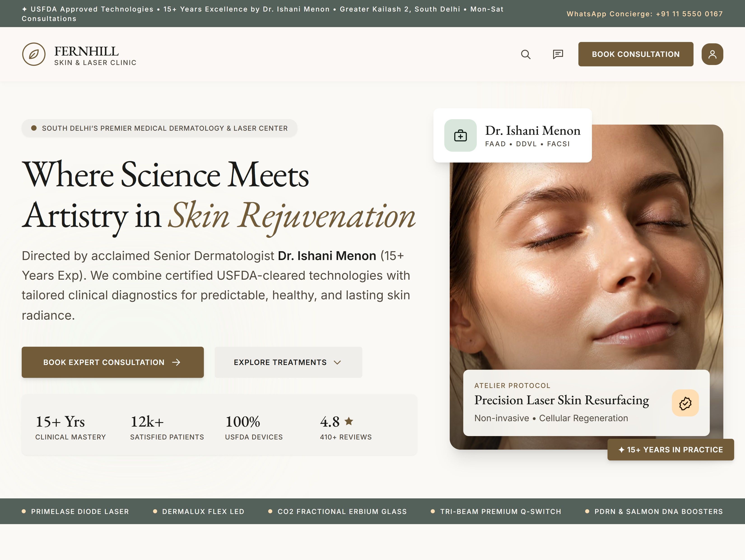Click the 410+ Reviews label
This screenshot has height=560, width=745.
[x=346, y=437]
